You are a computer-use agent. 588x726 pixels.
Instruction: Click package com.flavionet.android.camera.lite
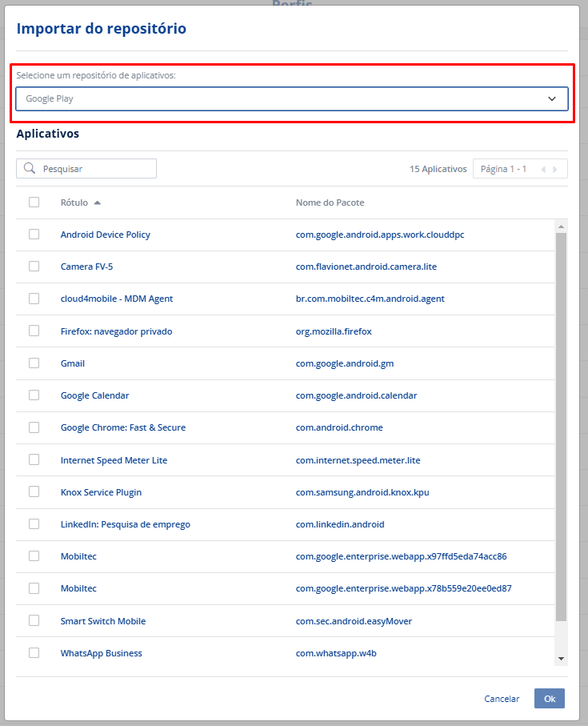(x=366, y=267)
